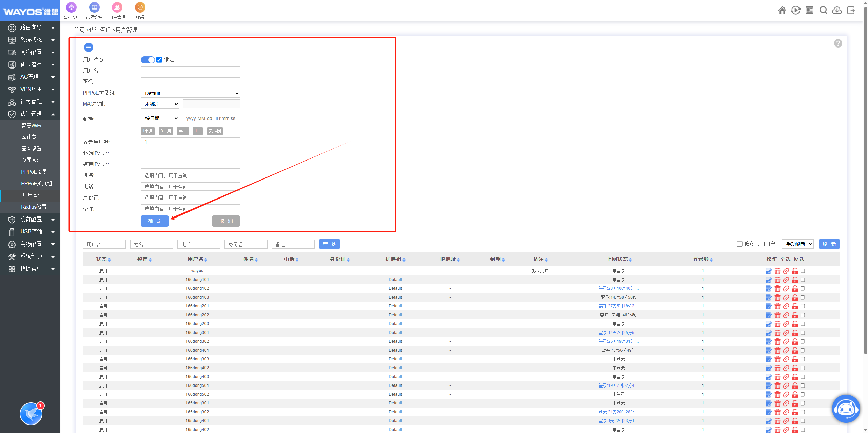Uncheck the 锁定 checkbox
868x433 pixels.
[159, 60]
